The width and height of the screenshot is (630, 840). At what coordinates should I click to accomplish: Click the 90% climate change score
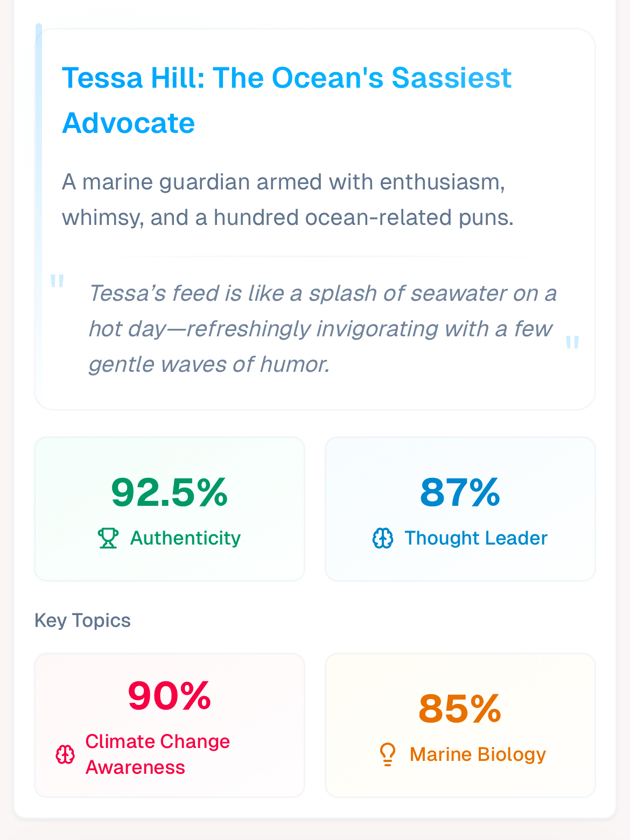click(170, 696)
